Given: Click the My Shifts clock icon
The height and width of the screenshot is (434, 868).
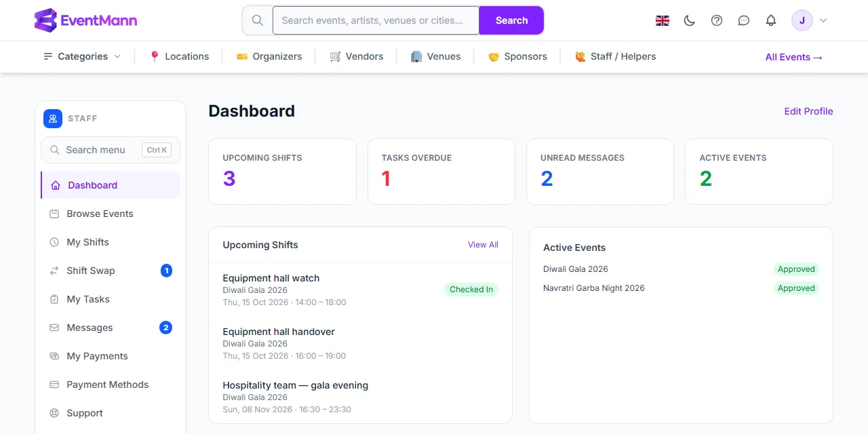Looking at the screenshot, I should click(54, 242).
